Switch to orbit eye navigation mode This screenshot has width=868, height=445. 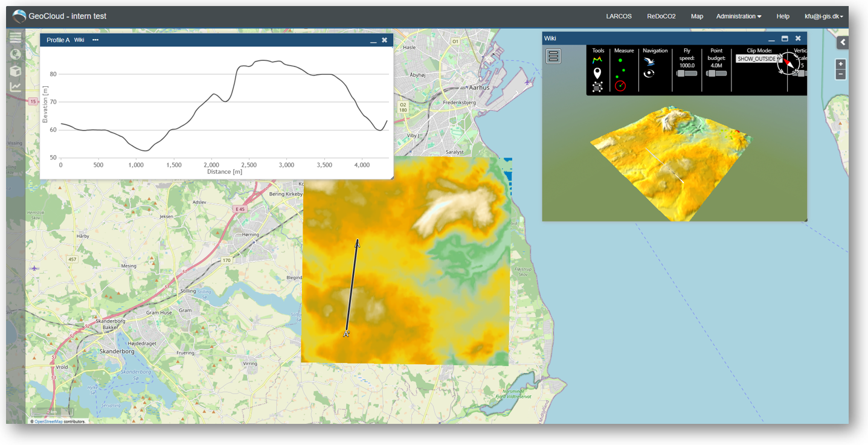coord(649,74)
